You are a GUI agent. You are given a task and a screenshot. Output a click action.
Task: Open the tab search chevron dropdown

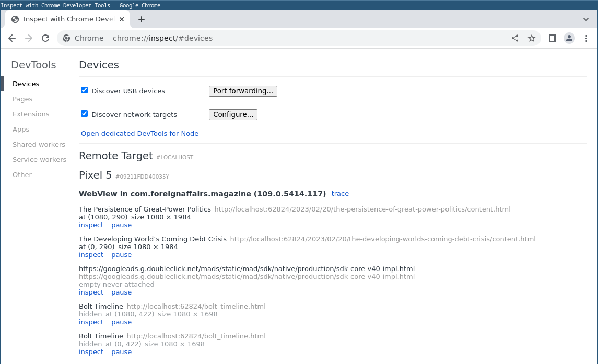[586, 19]
